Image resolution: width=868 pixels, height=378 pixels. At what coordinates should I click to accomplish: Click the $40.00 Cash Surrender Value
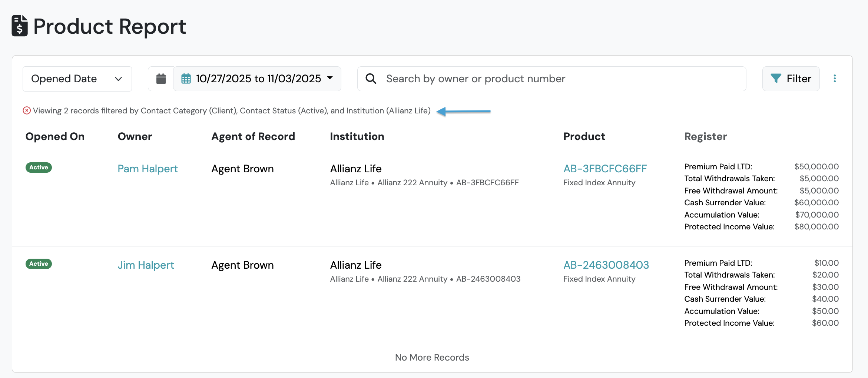pyautogui.click(x=825, y=299)
